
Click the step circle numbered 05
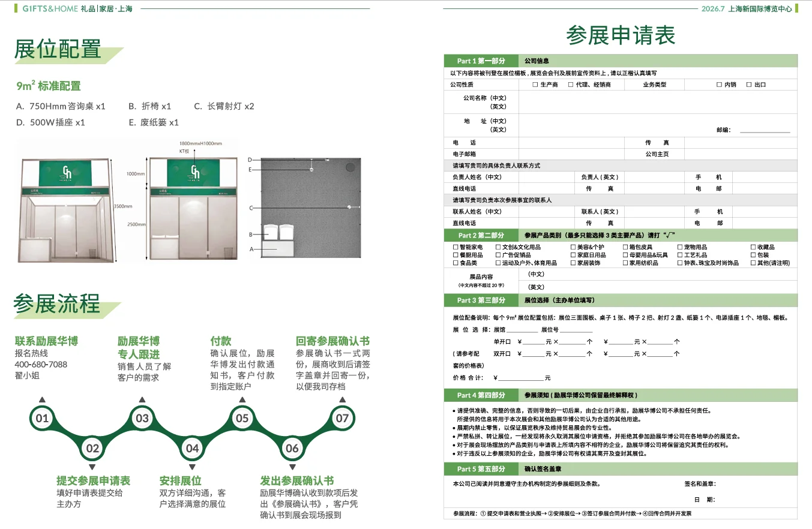pyautogui.click(x=242, y=418)
